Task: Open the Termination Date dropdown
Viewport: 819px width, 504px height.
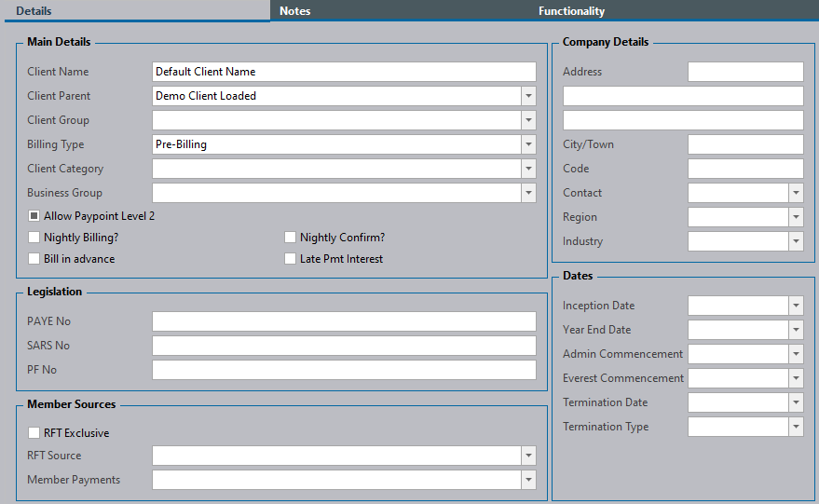Action: pos(796,402)
